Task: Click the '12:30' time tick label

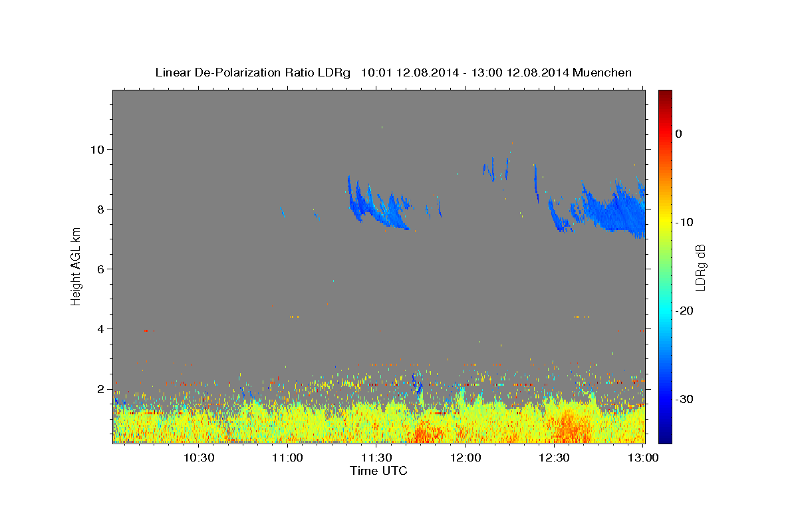Action: 554,458
